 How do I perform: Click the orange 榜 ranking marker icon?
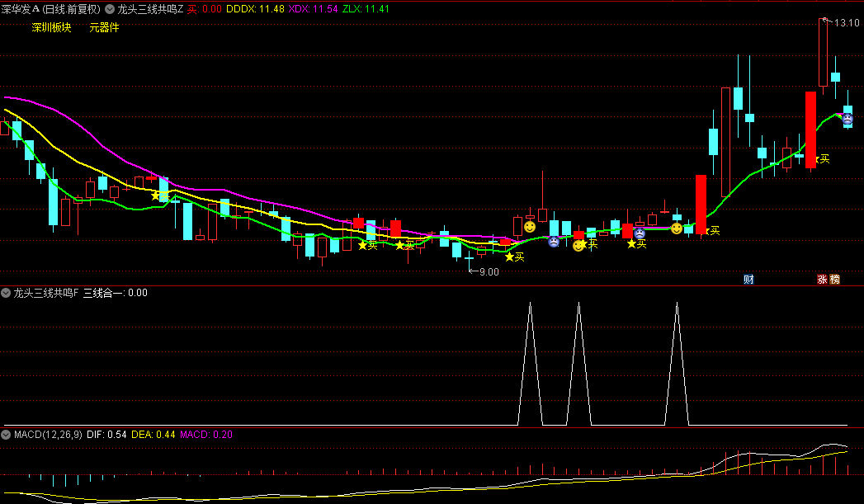pos(835,280)
